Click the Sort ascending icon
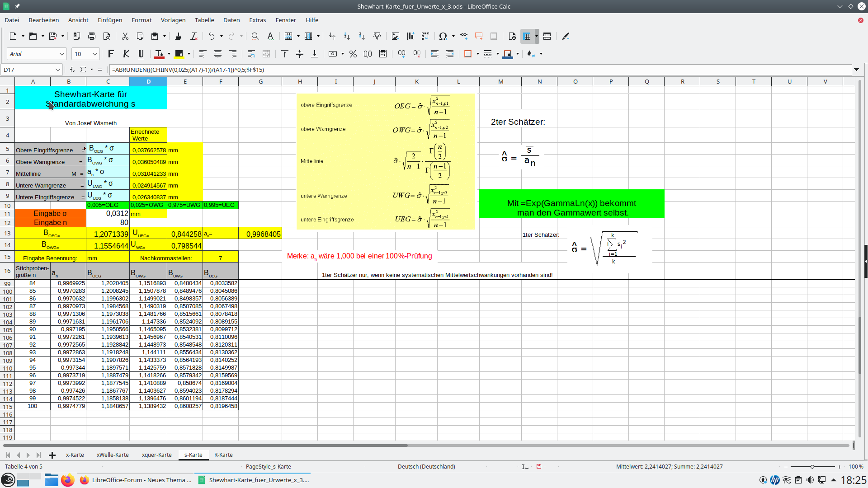This screenshot has height=488, width=868. [x=347, y=36]
